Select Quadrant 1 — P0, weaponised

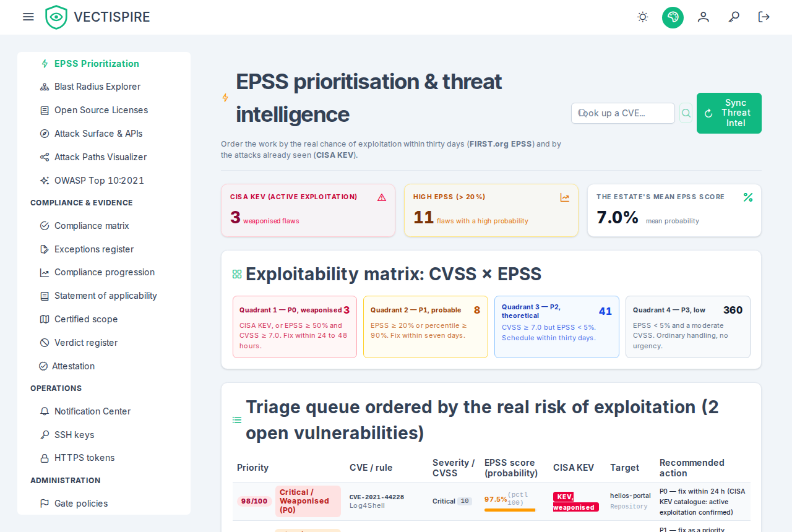295,327
